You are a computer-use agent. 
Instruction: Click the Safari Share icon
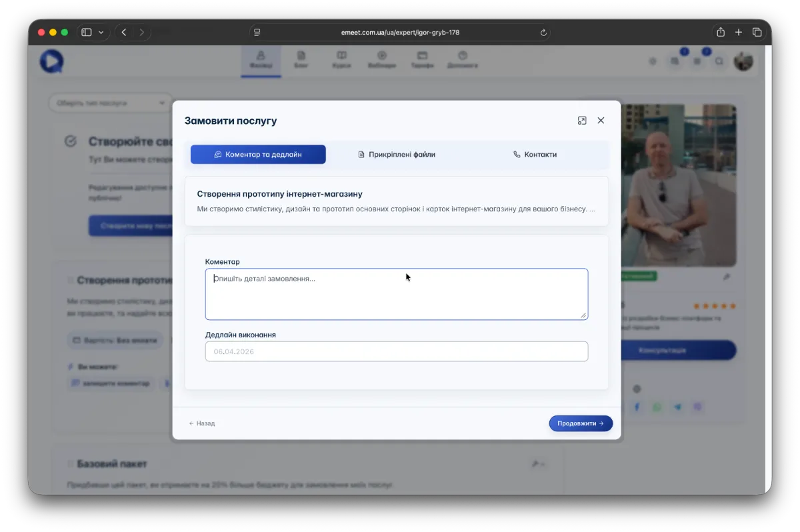pyautogui.click(x=721, y=32)
